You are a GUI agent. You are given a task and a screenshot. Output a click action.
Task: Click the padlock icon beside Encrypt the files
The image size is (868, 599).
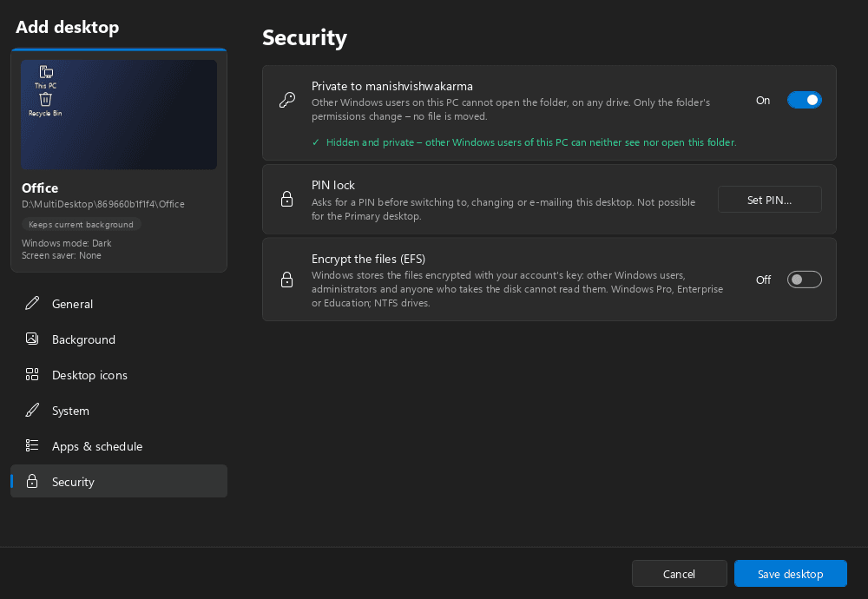click(x=286, y=280)
